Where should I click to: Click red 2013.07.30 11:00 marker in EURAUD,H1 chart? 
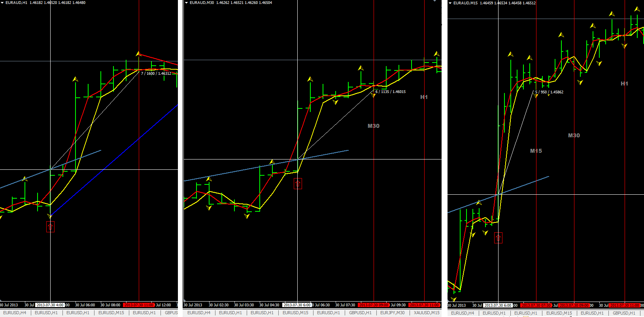pos(139,305)
